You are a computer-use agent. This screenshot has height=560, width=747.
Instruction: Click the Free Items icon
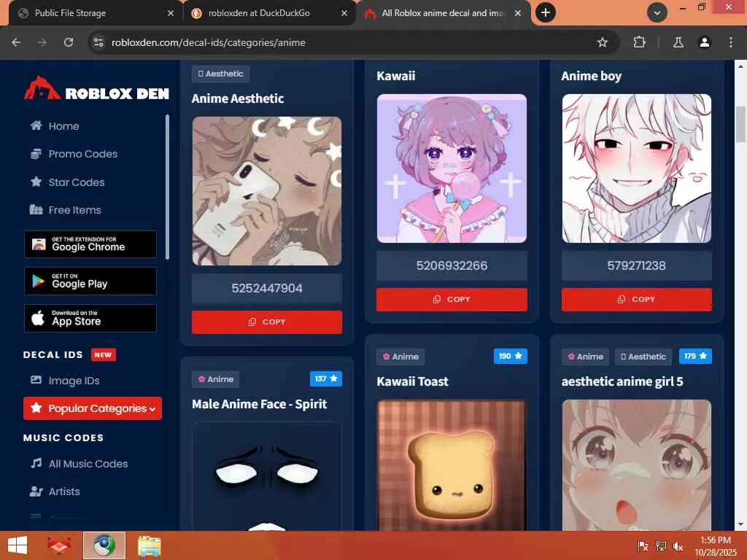(36, 209)
